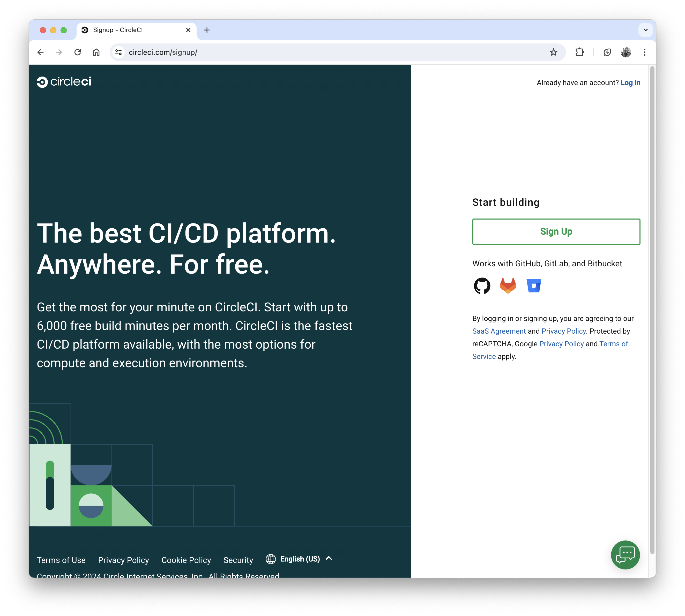Click the Bitbucket bucket icon
Screen dimensions: 685x616
(534, 286)
